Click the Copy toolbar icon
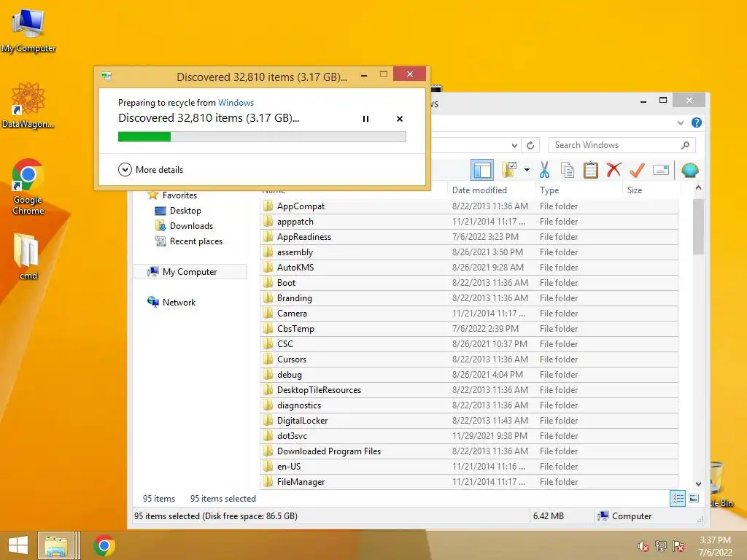 pos(567,170)
